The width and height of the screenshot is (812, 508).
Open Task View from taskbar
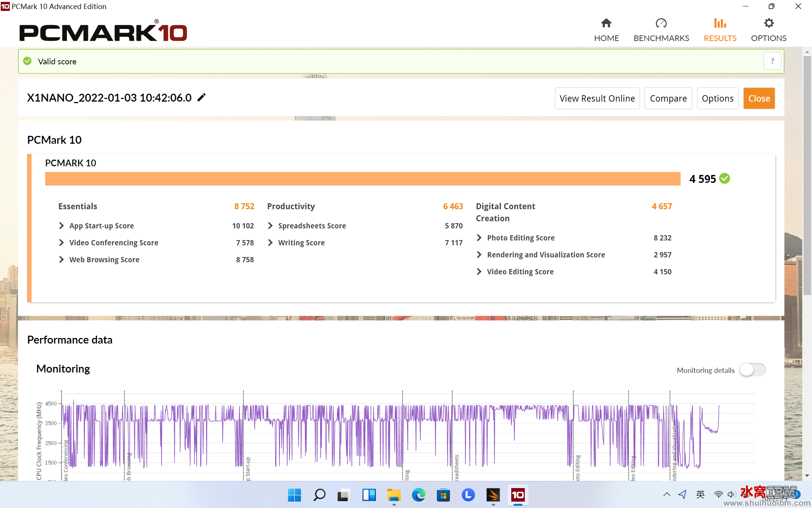click(x=344, y=495)
